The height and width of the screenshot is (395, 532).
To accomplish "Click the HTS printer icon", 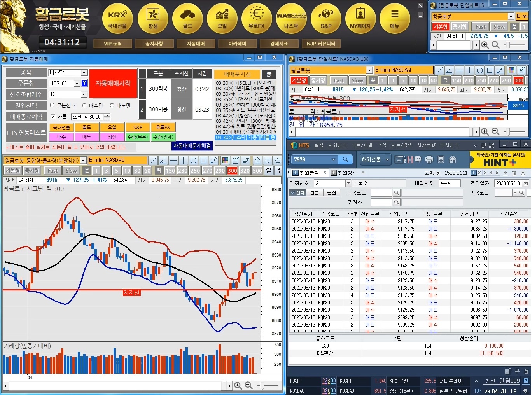I will (x=429, y=159).
